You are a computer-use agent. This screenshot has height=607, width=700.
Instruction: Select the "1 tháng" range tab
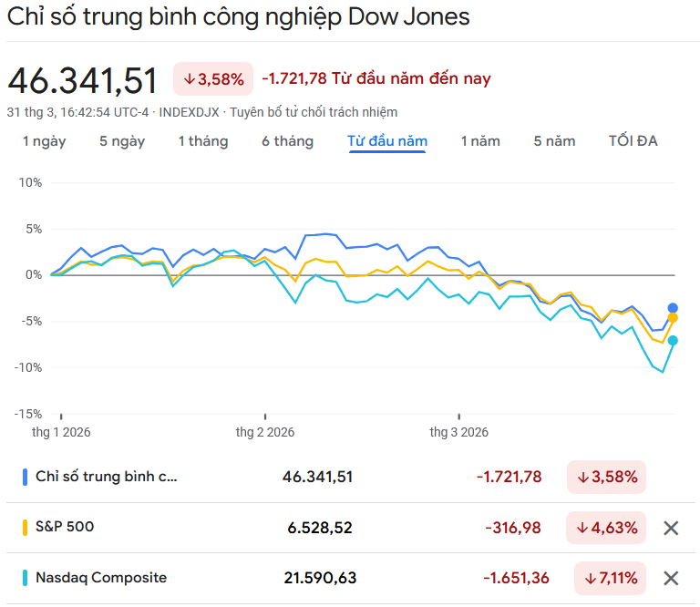[202, 141]
